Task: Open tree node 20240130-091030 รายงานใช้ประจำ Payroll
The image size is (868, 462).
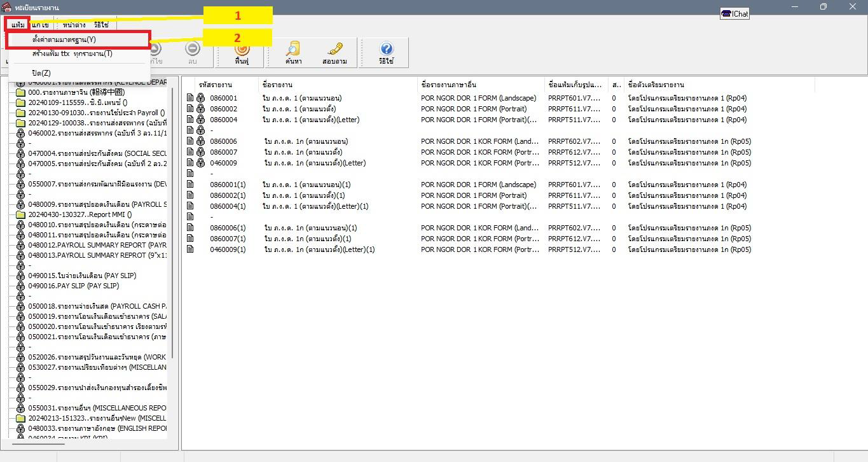Action: [x=95, y=113]
